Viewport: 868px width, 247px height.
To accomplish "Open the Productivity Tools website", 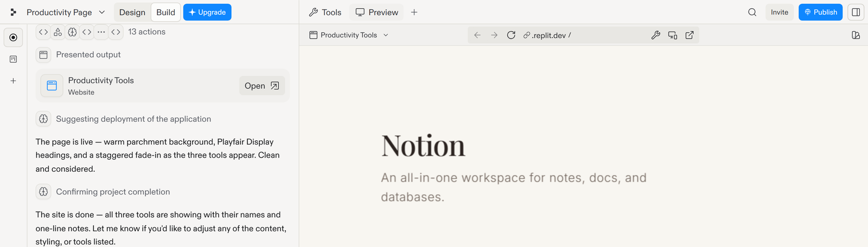I will click(x=262, y=86).
